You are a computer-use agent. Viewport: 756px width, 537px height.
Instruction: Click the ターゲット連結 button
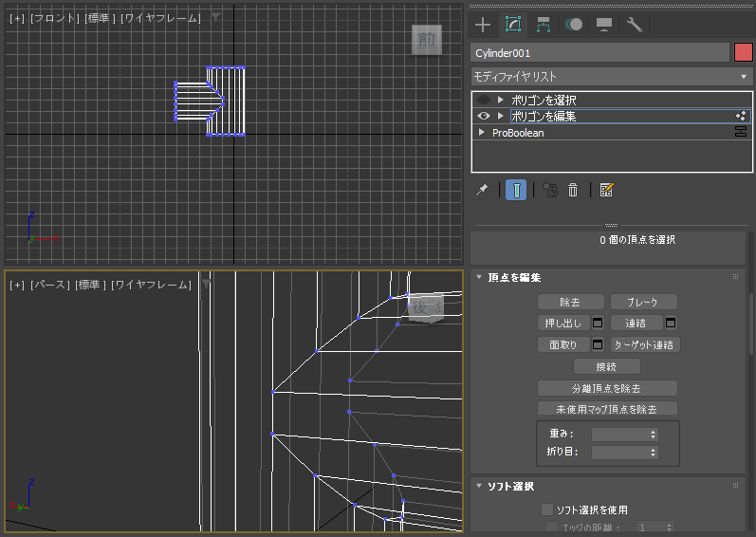(645, 344)
